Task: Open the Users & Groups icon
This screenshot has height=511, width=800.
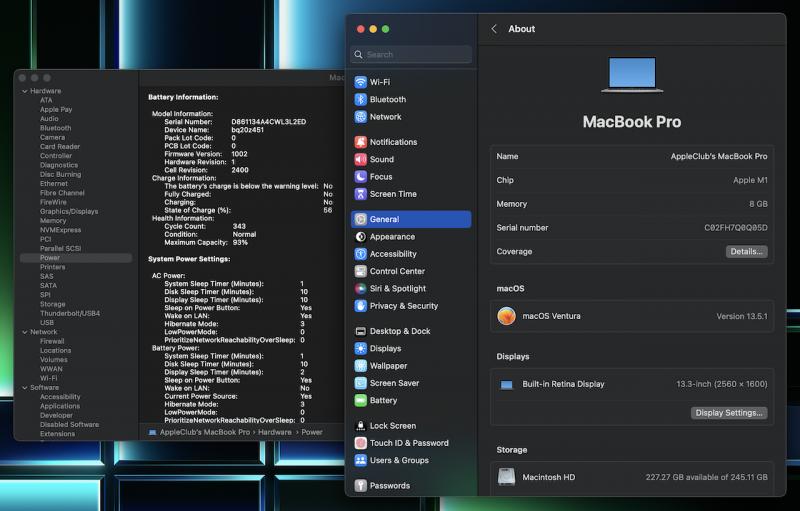Action: tap(361, 461)
